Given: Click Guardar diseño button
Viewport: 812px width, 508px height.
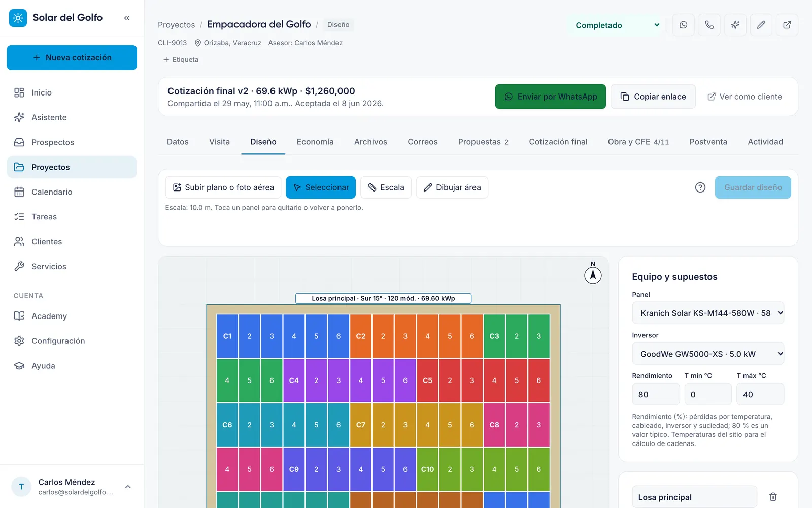Looking at the screenshot, I should pos(753,187).
